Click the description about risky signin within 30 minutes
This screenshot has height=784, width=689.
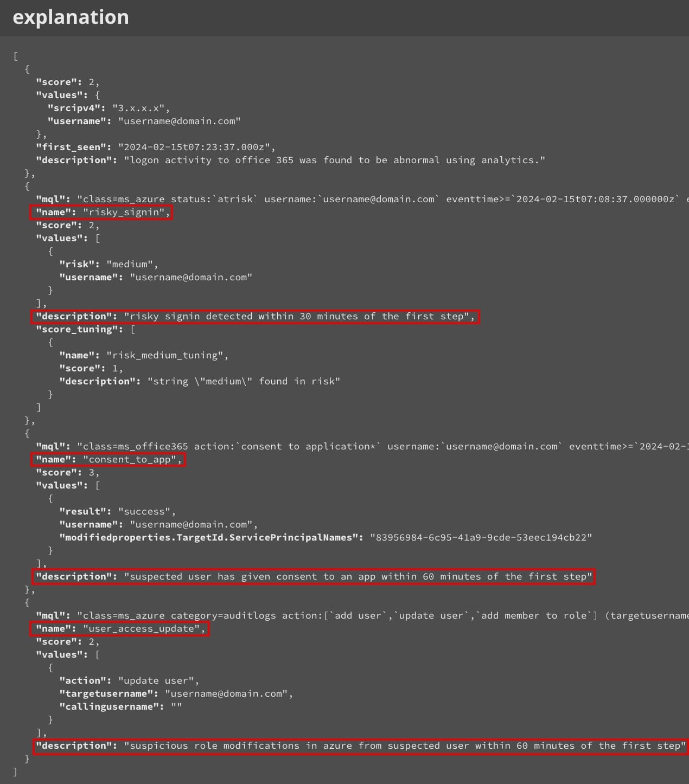(x=255, y=316)
